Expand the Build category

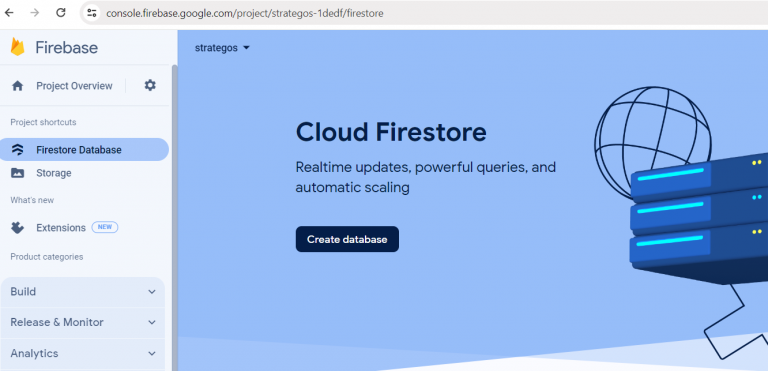(83, 292)
